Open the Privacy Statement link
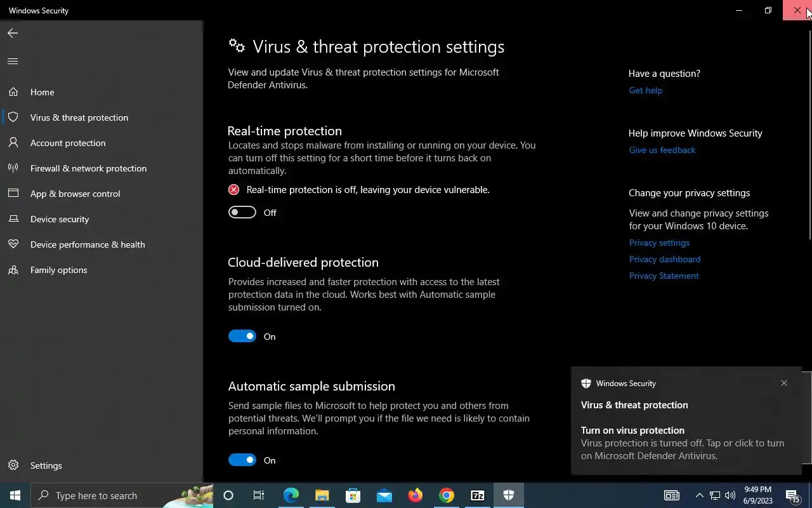The height and width of the screenshot is (508, 812). [x=664, y=276]
